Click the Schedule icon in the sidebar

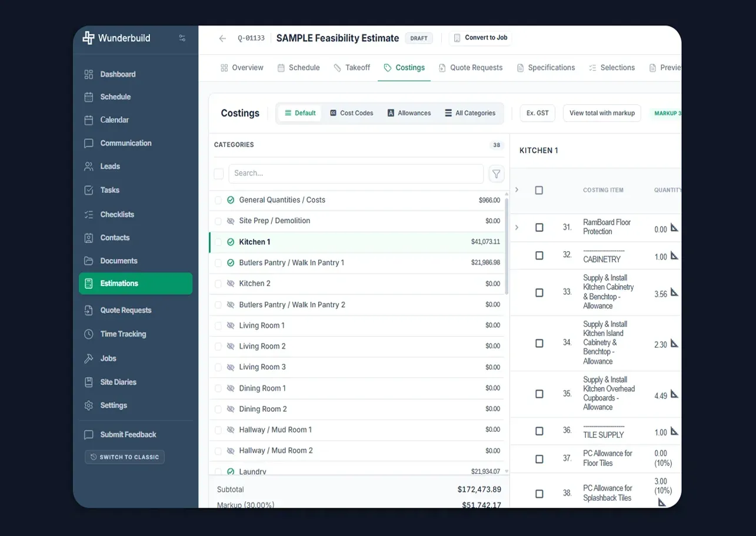tap(89, 97)
